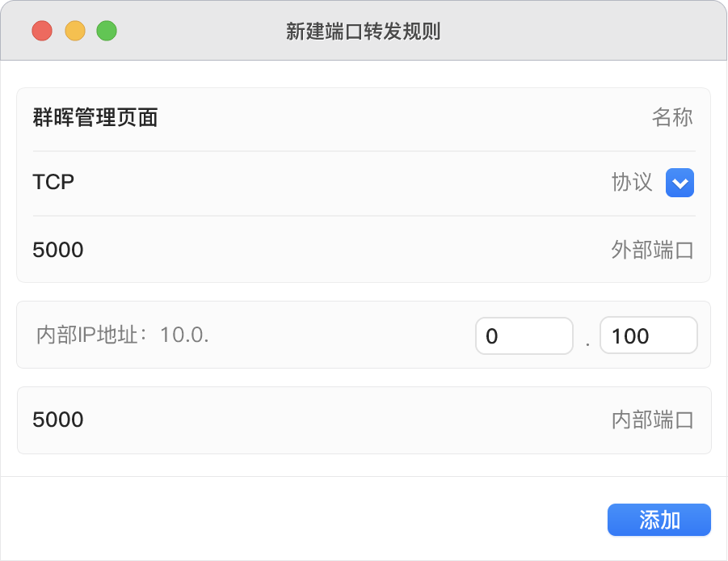Click the 名称 field label

coord(672,118)
